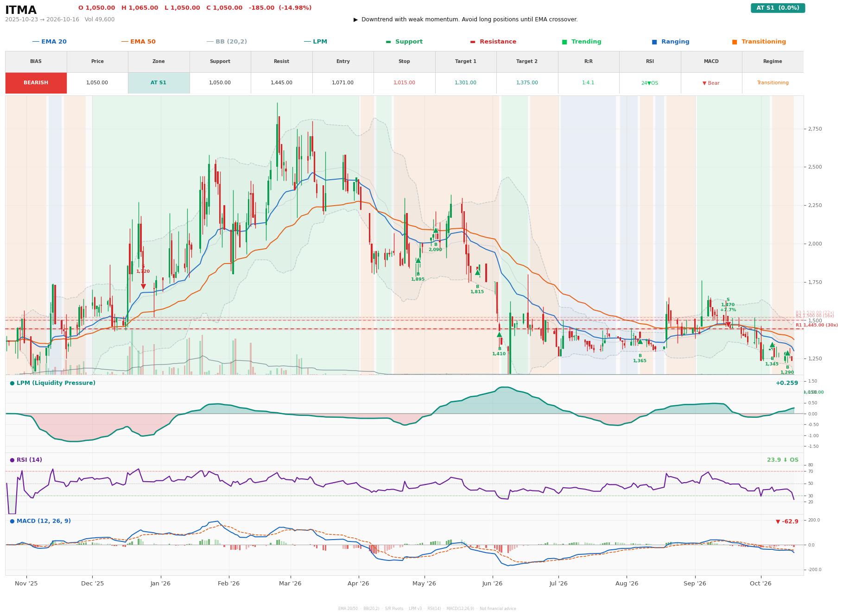The width and height of the screenshot is (843, 616).
Task: Click the BEARISH bias cell
Action: point(36,83)
